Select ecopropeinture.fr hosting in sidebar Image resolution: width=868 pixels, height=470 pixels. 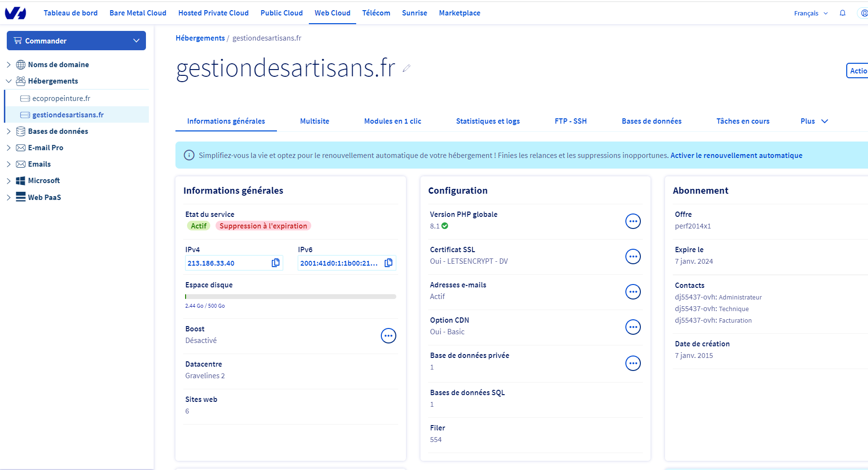[x=61, y=99]
